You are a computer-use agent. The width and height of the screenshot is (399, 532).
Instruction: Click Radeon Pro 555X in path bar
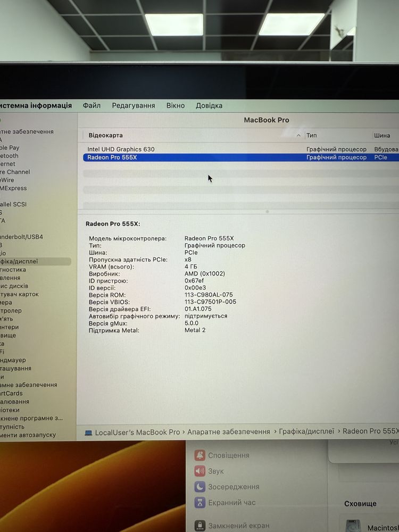pyautogui.click(x=371, y=431)
